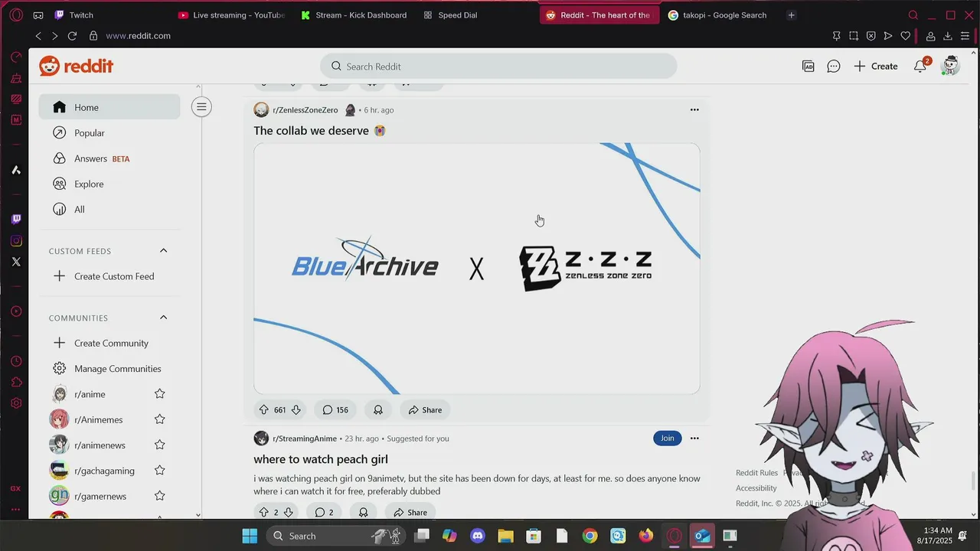
Task: Share the collab post
Action: click(425, 410)
